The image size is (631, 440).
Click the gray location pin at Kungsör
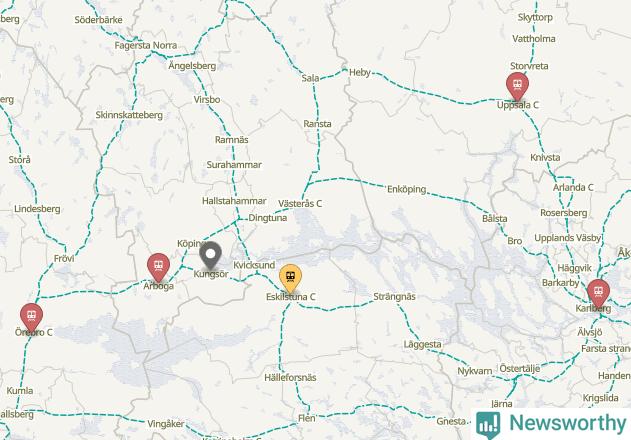coord(210,255)
